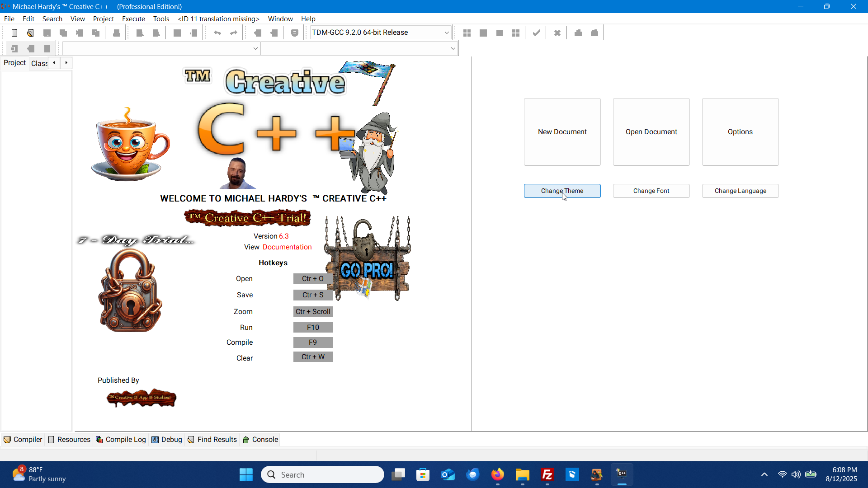868x488 pixels.
Task: Click the New file toolbar icon
Action: coord(14,33)
